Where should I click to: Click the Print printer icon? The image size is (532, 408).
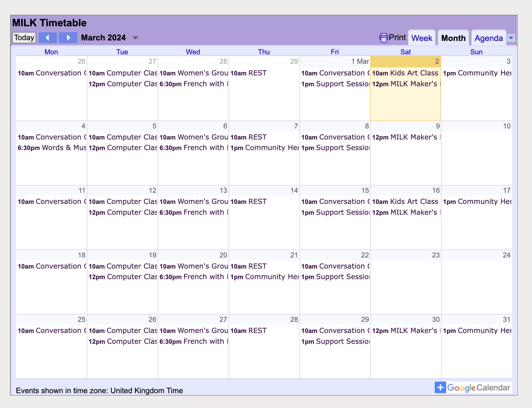383,38
